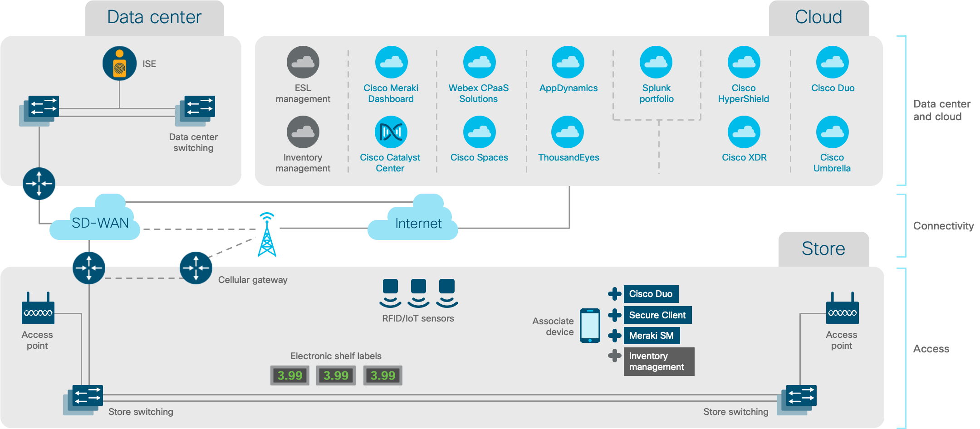Click the right store Access point icon
Screen dimensions: 980x429
(843, 308)
